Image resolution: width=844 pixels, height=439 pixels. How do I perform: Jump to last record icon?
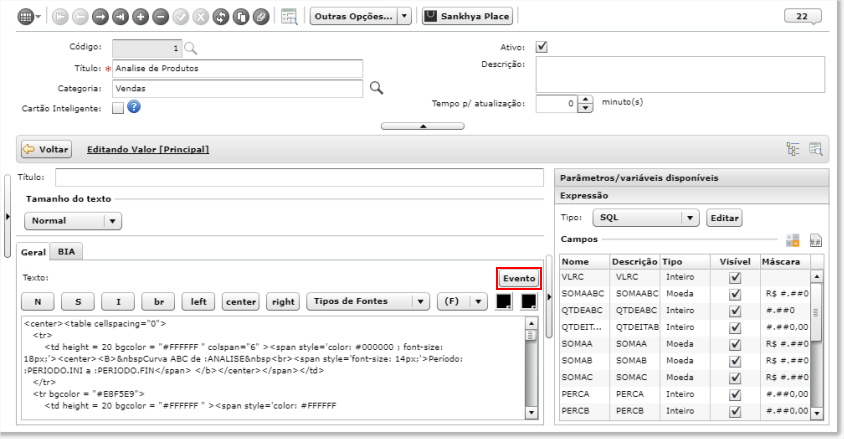(120, 17)
